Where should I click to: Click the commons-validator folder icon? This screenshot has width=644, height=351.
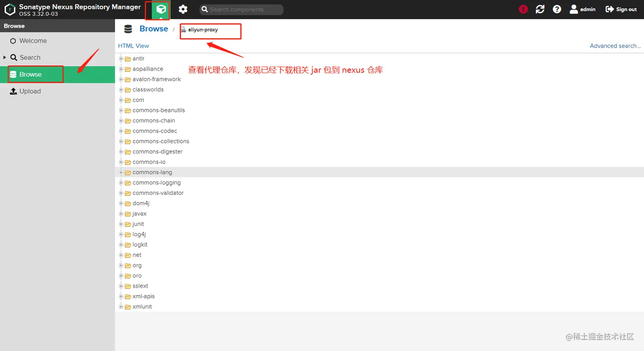(x=128, y=193)
